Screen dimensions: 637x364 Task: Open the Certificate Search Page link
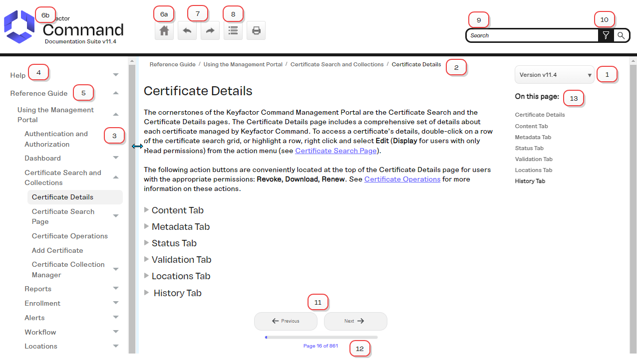[x=335, y=151]
